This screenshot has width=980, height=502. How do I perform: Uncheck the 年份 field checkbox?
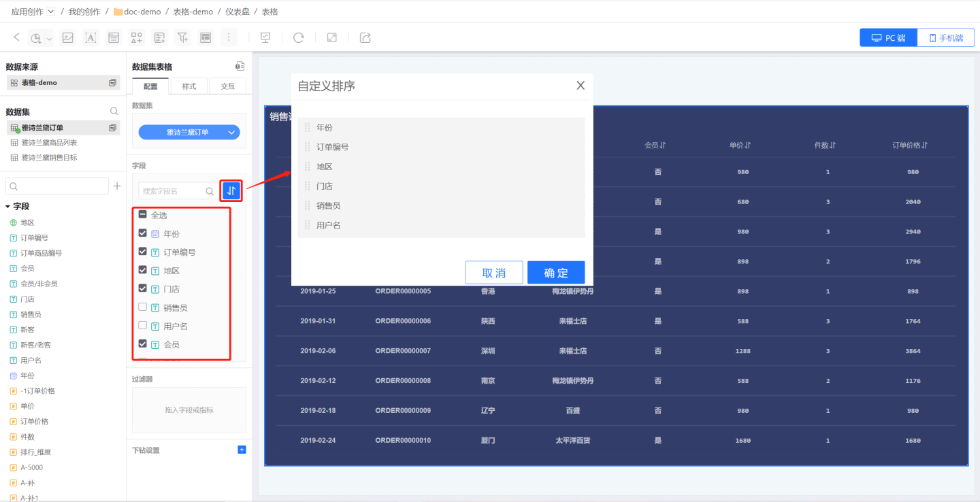point(143,233)
